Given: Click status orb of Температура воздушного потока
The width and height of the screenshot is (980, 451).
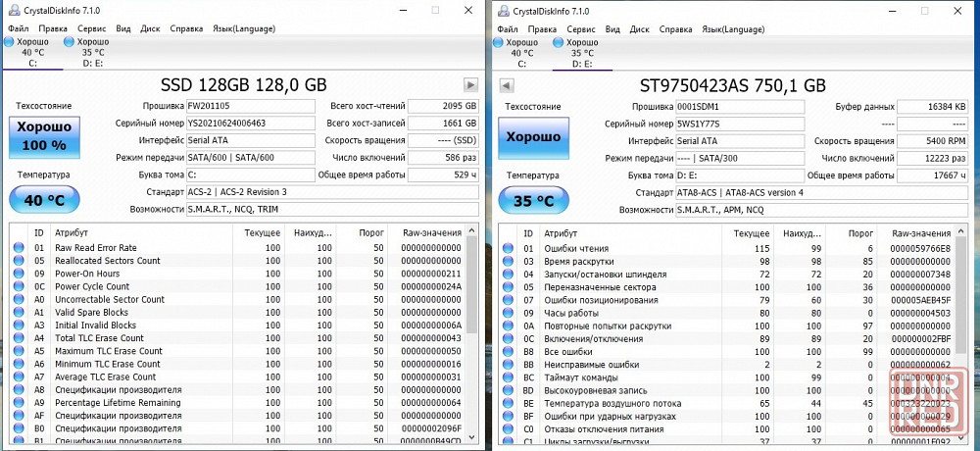Looking at the screenshot, I should click(508, 404).
